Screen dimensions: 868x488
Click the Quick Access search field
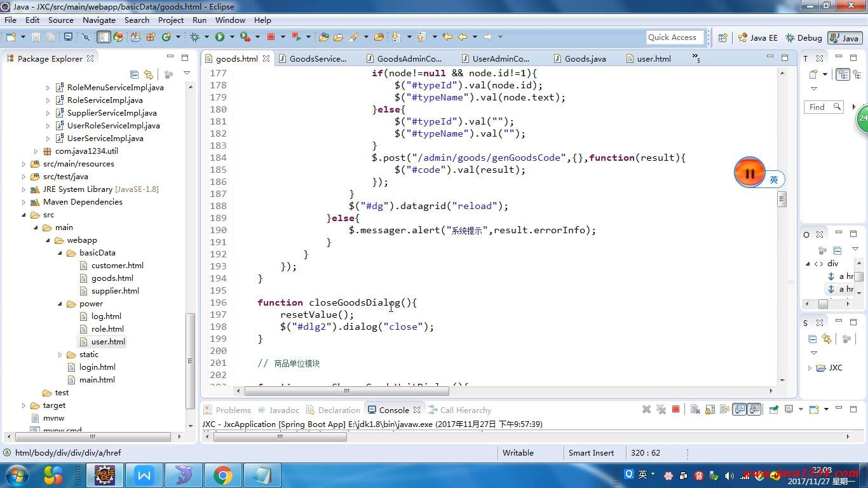(675, 37)
